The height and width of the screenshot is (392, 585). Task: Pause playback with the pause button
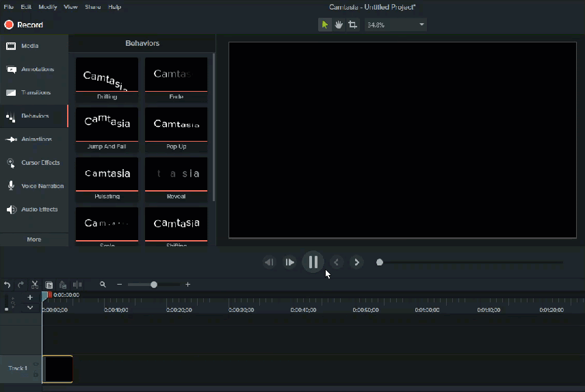coord(313,262)
